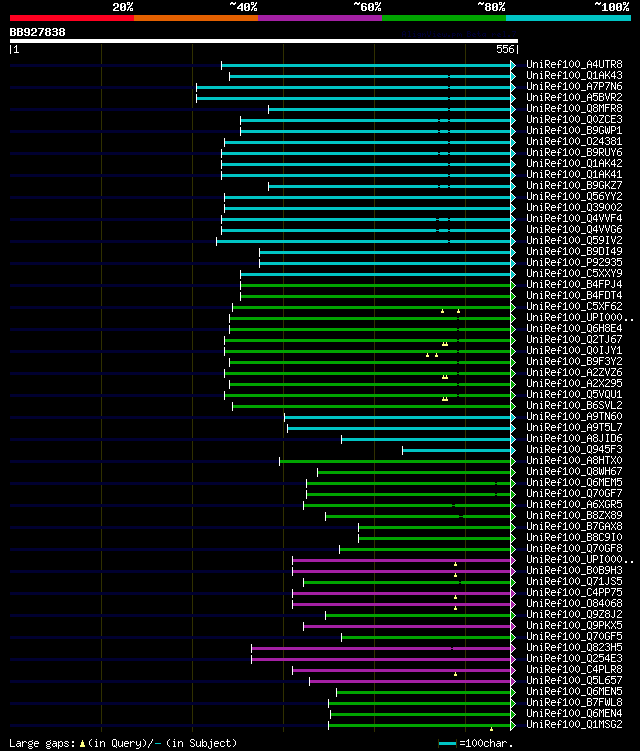Open the UniRef100_P92935 entry
Viewport: 640px width, 751px height.
[574, 262]
